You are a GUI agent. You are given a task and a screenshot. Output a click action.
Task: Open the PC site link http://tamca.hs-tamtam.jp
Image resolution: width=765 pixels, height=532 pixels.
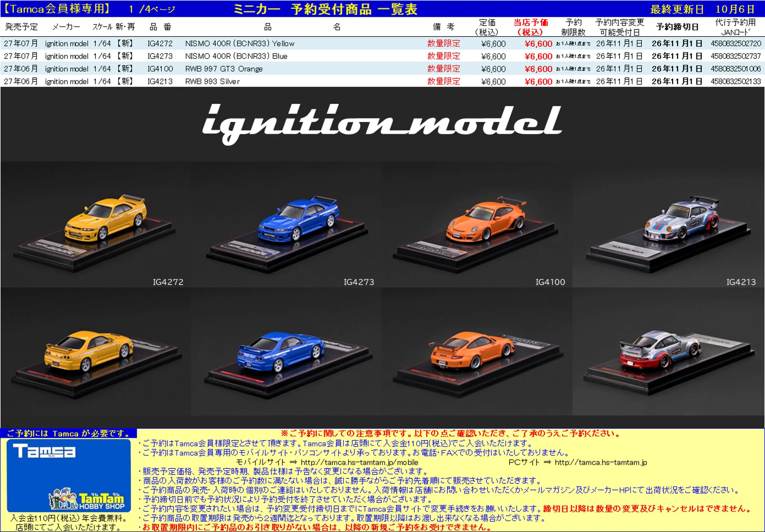601,463
